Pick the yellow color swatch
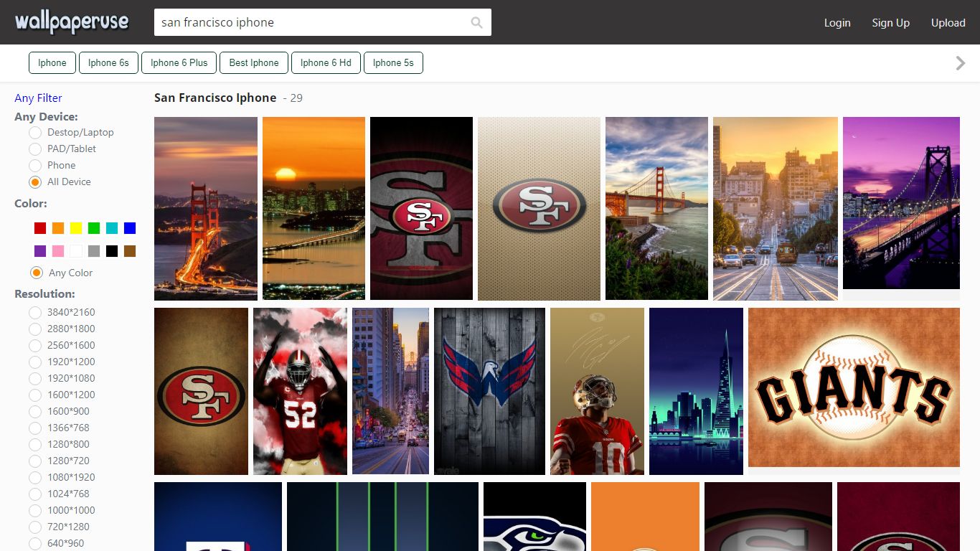980x551 pixels. pyautogui.click(x=76, y=228)
